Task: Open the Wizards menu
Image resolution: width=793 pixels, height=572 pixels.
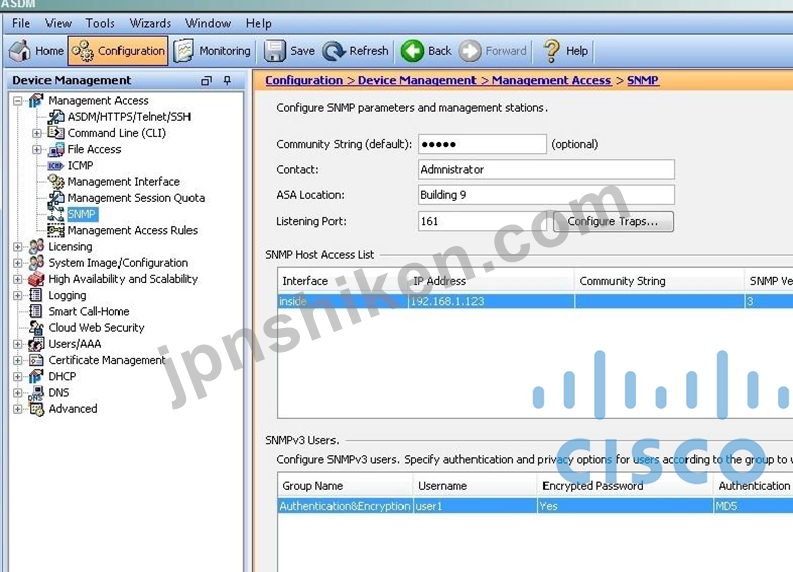Action: pyautogui.click(x=150, y=23)
